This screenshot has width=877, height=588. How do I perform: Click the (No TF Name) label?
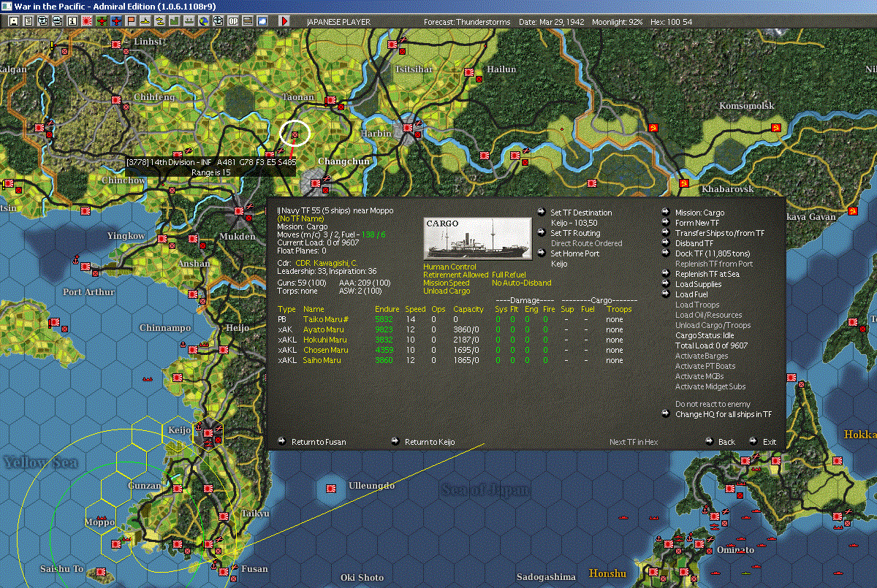(x=301, y=218)
